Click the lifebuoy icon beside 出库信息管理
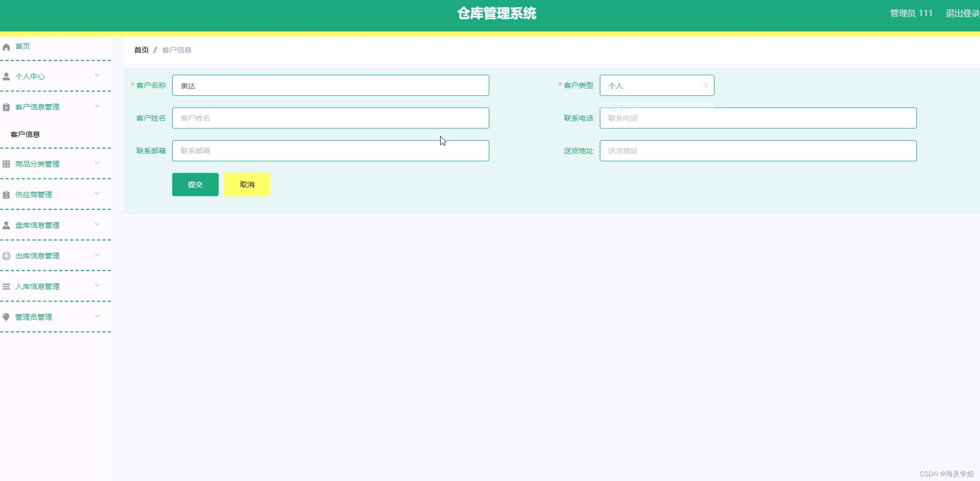The height and width of the screenshot is (481, 980). click(6, 256)
